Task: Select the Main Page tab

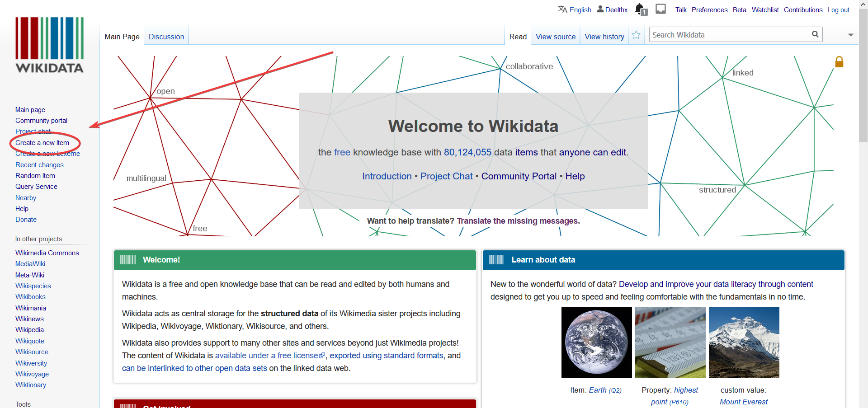Action: pos(122,37)
